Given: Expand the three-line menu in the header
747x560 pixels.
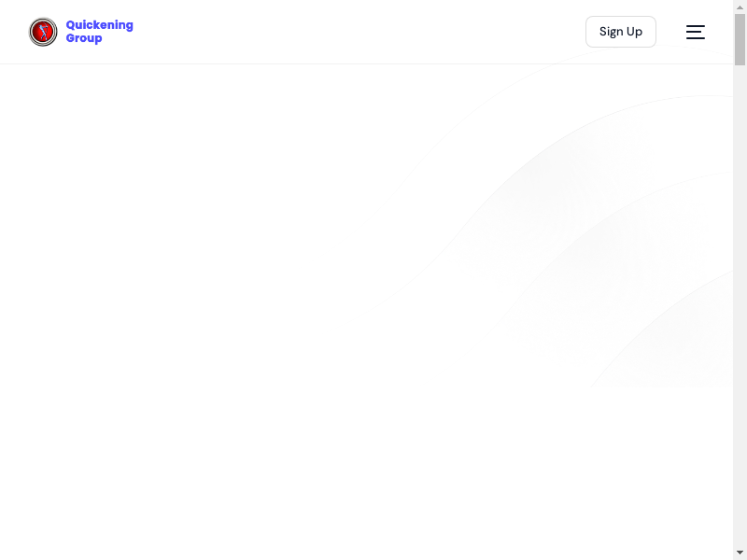Looking at the screenshot, I should click(x=696, y=32).
